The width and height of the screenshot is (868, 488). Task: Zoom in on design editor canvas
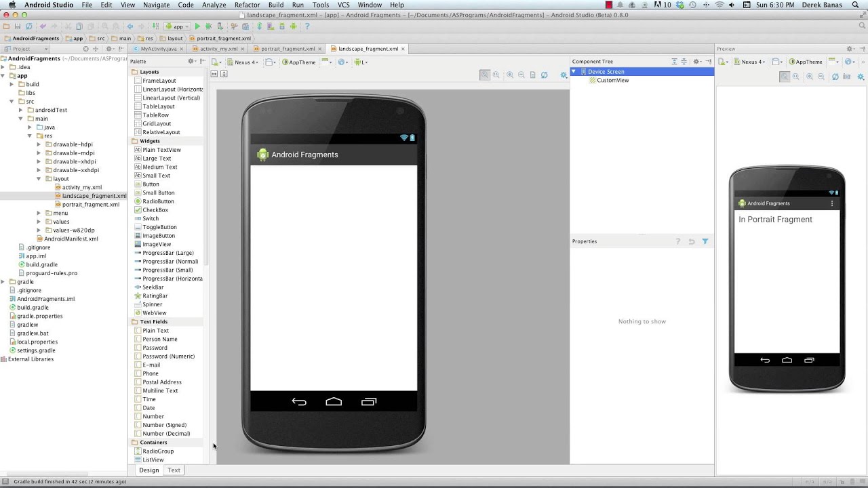(x=510, y=75)
